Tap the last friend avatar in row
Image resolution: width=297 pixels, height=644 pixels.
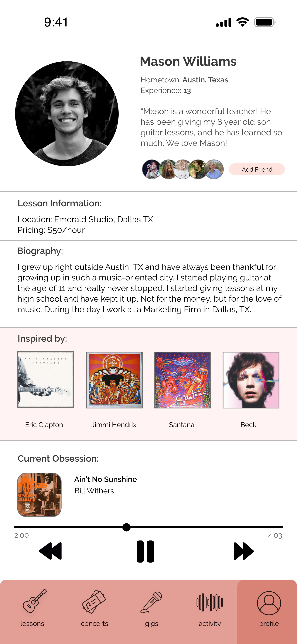(214, 169)
